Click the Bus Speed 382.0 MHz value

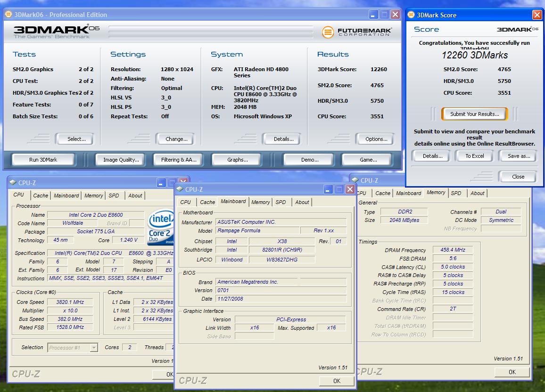70,319
